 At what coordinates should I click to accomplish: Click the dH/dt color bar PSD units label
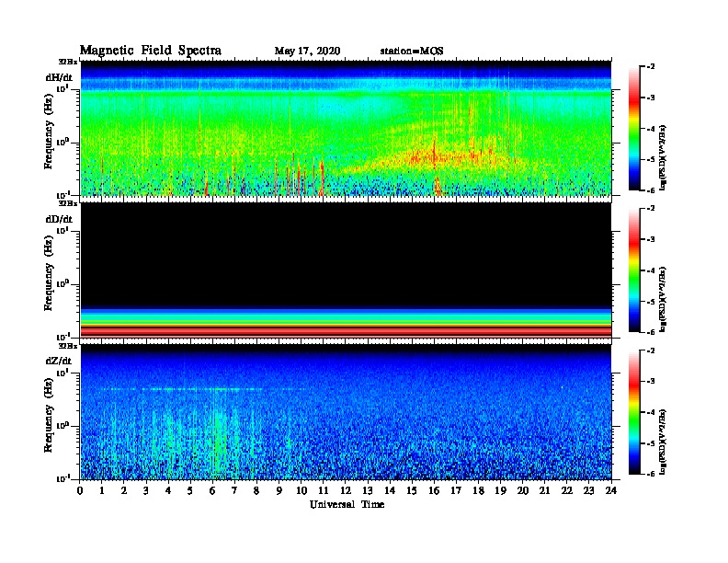pyautogui.click(x=663, y=157)
